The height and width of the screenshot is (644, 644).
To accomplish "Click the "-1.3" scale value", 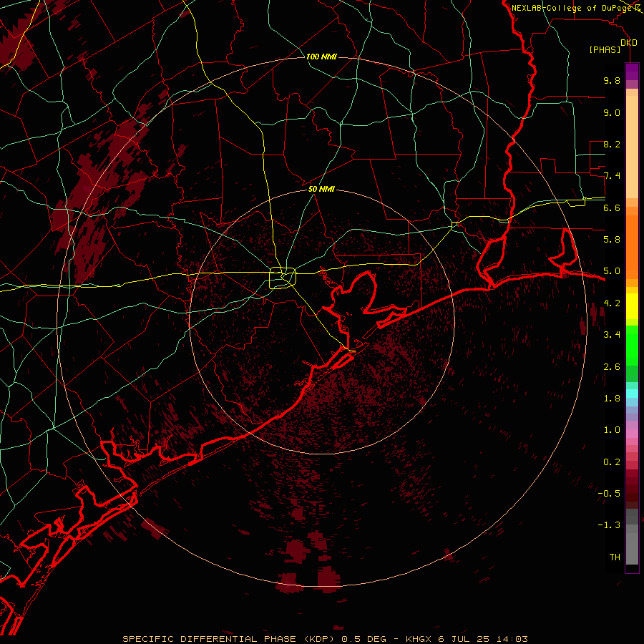I will 609,525.
